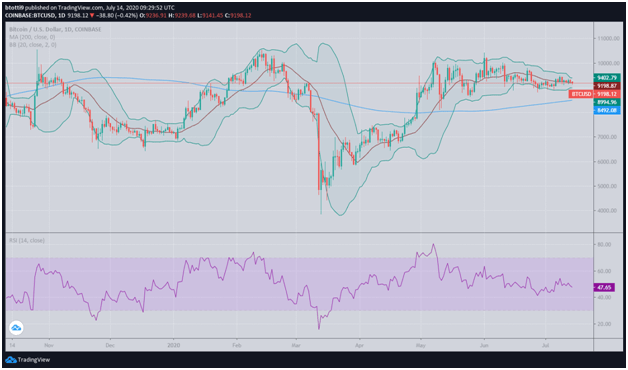Click the May label on the time axis
Viewport: 628px width, 370px height.
click(421, 344)
